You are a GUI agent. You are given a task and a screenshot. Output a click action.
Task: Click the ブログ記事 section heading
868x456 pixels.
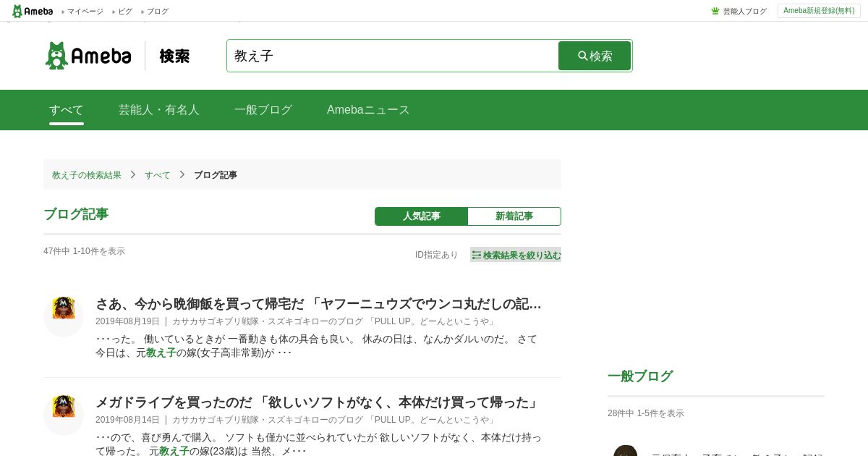76,214
